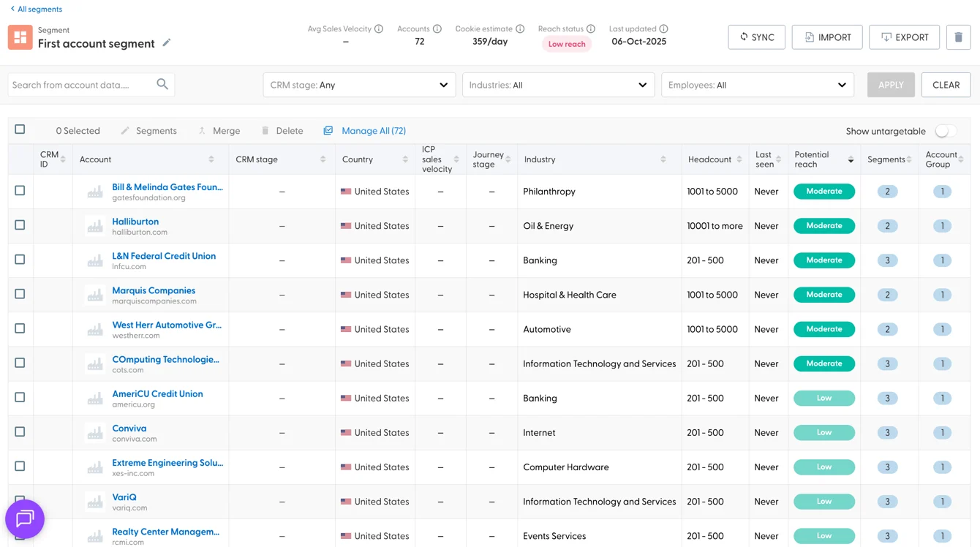The height and width of the screenshot is (547, 980).
Task: Click Conviva's segments count badge
Action: click(x=887, y=433)
